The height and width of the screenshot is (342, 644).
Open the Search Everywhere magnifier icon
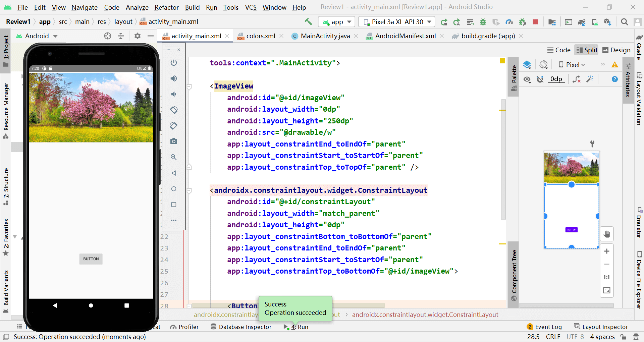coord(624,22)
